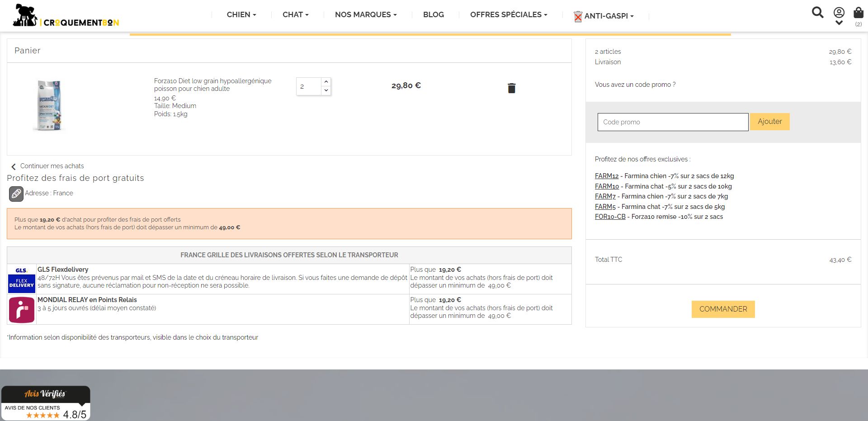Click the 43,40 € total amount
Screen dimensions: 868x421
click(x=840, y=260)
